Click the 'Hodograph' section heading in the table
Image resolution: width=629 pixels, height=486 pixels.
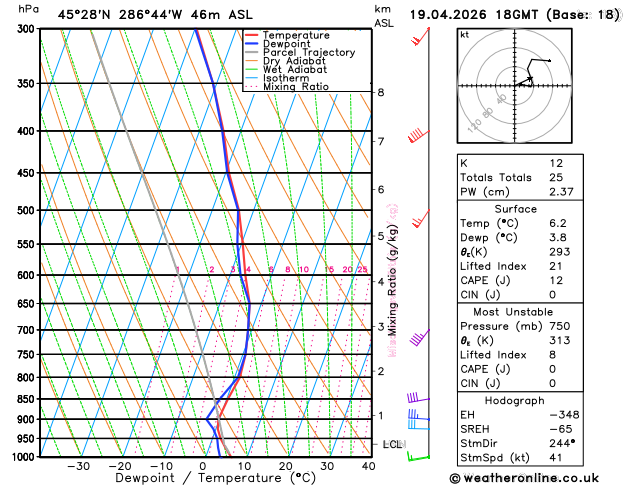pos(515,401)
